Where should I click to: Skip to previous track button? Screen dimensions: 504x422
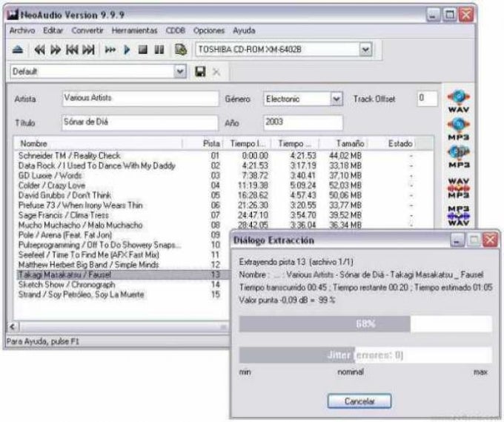pyautogui.click(x=72, y=50)
